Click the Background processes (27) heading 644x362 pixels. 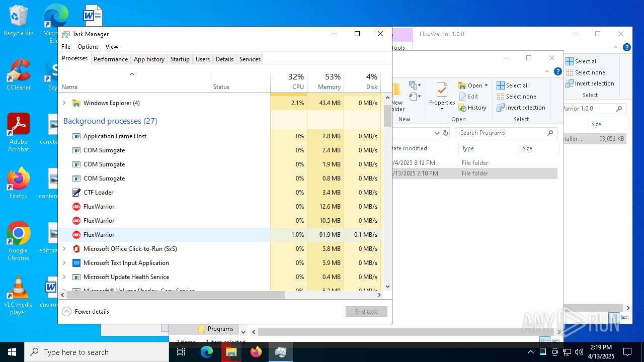(110, 121)
